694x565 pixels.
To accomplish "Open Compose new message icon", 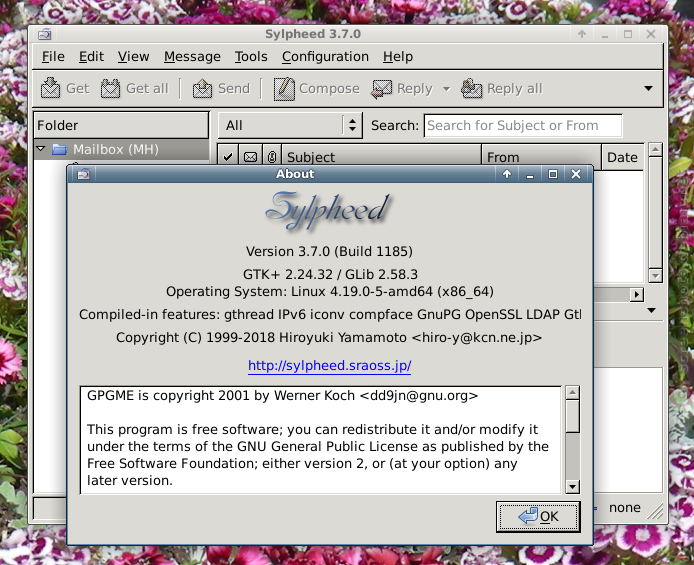I will [284, 88].
